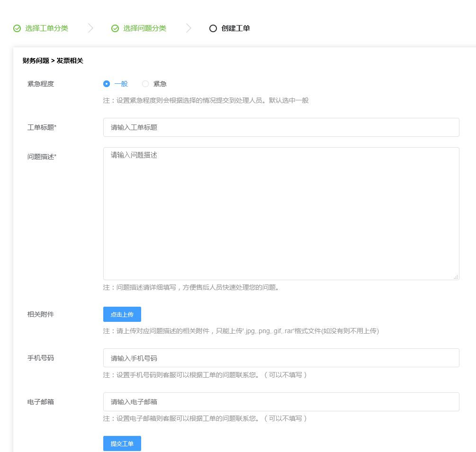Focus the 工单标题 input field
The width and height of the screenshot is (476, 452).
281,127
